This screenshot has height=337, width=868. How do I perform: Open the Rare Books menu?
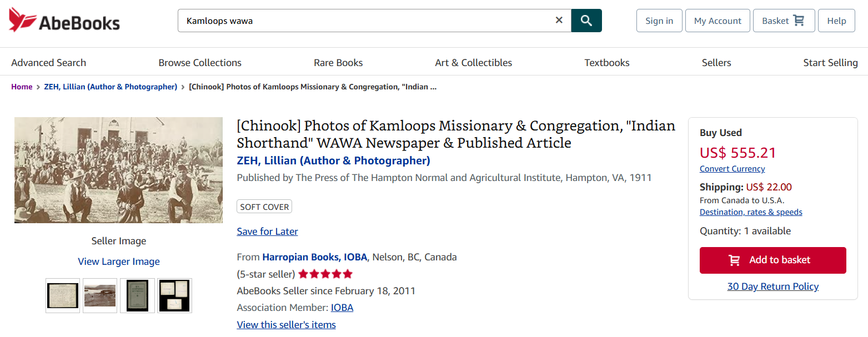coord(338,63)
